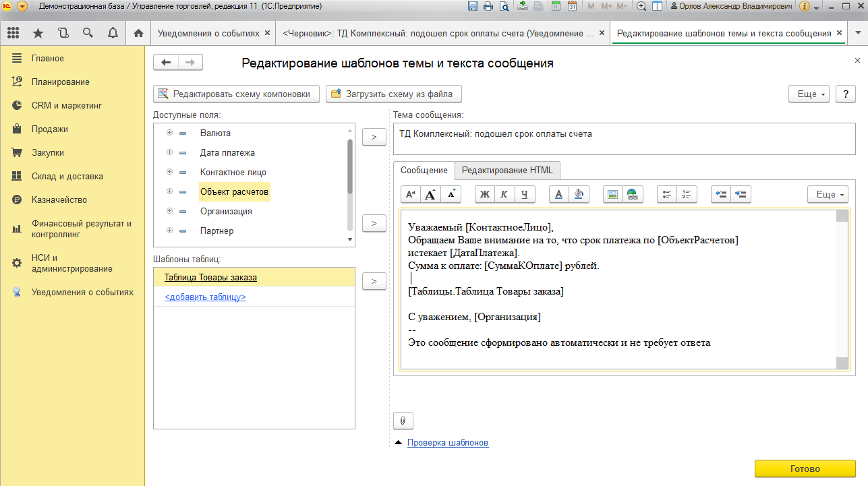
Task: Toggle bold formatting with the Ж button
Action: [x=484, y=194]
